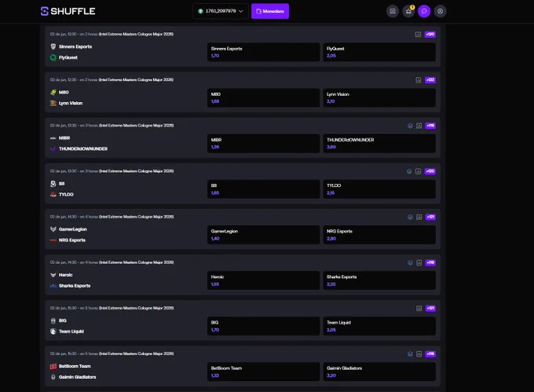Open statistics icon for MIBR vs THUNDERdOWNUNDER
This screenshot has width=534, height=392.
(x=419, y=126)
